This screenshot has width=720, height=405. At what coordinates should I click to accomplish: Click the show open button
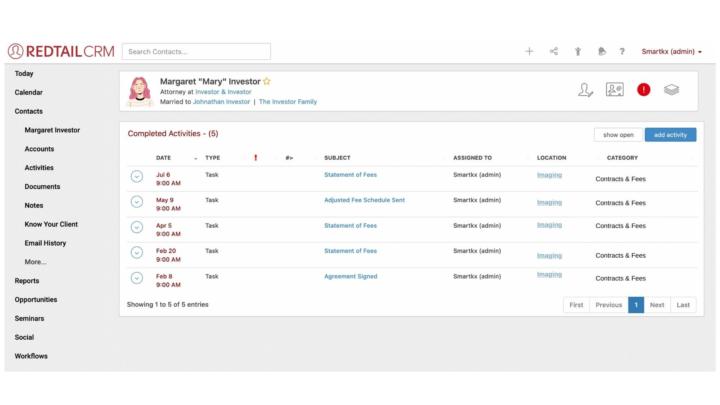[x=618, y=135]
